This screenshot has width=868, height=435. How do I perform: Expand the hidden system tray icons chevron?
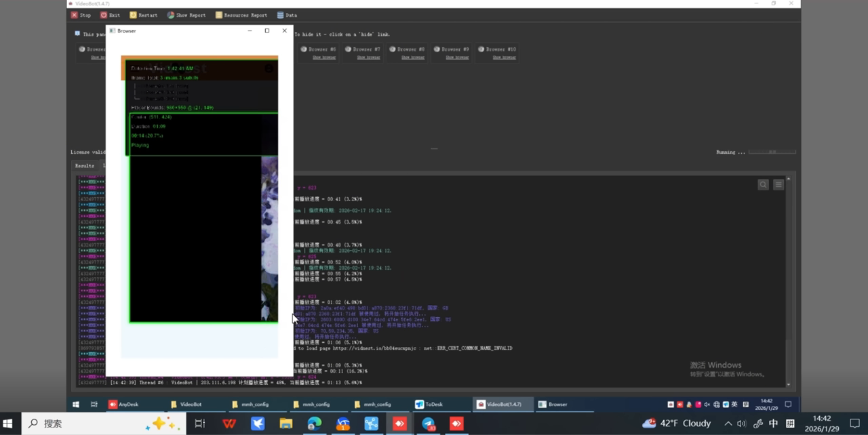(x=728, y=423)
